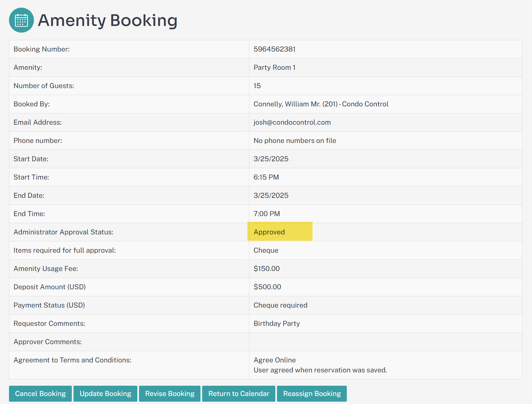
Task: Click the Cancel Booking button
Action: pos(40,394)
